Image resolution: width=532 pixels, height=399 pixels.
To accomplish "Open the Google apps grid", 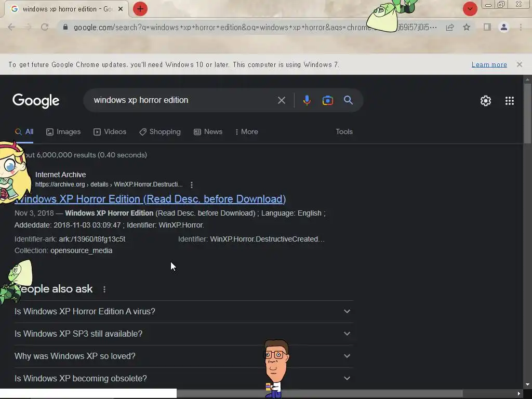I will (x=509, y=101).
